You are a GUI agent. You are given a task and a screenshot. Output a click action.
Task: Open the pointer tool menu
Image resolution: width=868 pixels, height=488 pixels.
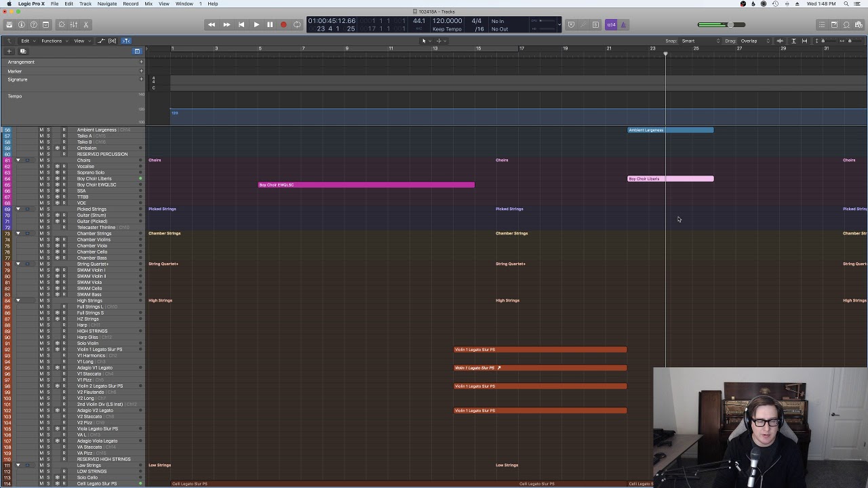(x=425, y=41)
